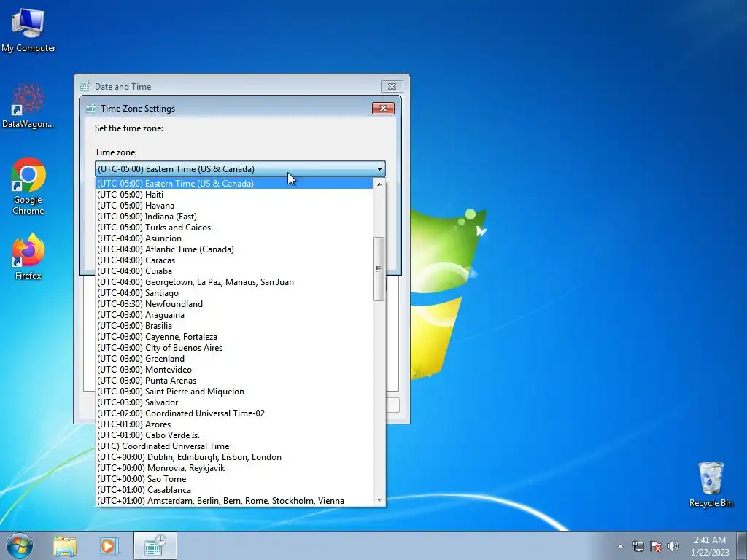This screenshot has height=560, width=747.
Task: Select Coordinated Universal Time-02
Action: click(x=234, y=413)
